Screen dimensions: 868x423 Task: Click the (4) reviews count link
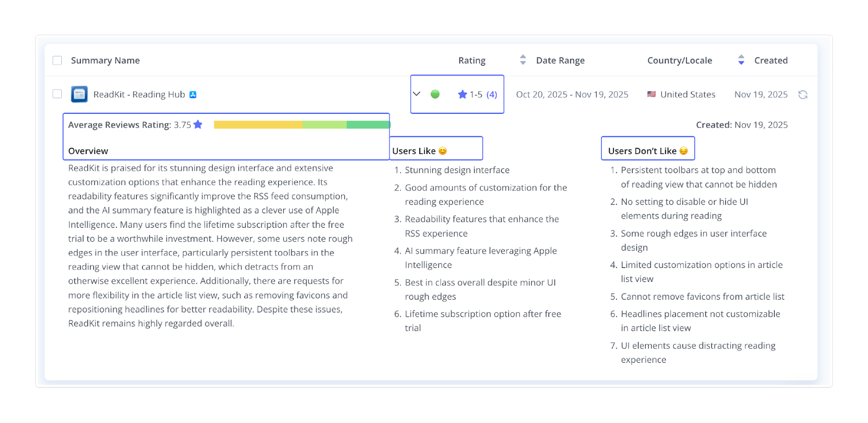[492, 94]
